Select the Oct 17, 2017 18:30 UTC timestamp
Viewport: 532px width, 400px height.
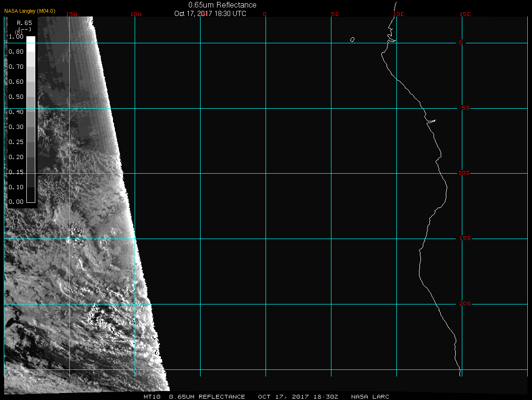210,14
